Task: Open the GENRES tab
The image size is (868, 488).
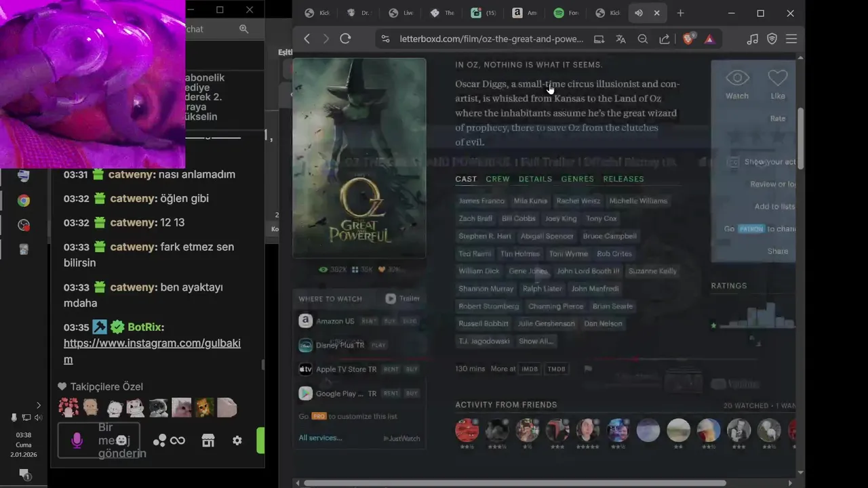Action: click(577, 179)
